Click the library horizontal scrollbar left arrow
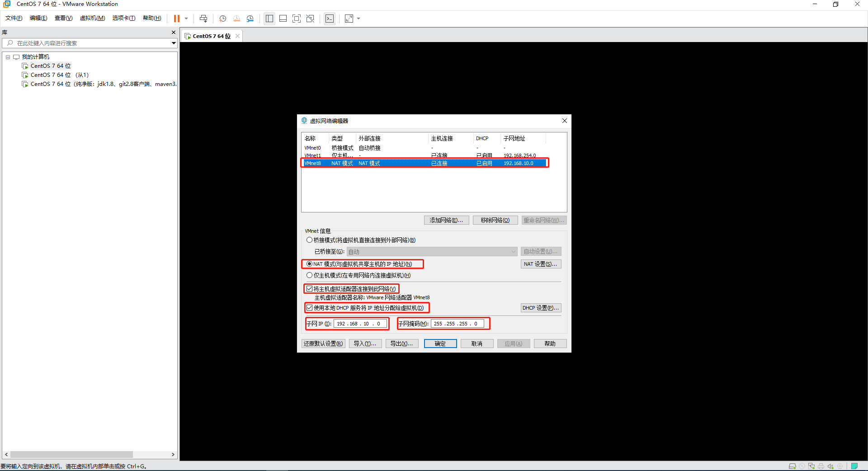This screenshot has height=471, width=868. tap(6, 454)
